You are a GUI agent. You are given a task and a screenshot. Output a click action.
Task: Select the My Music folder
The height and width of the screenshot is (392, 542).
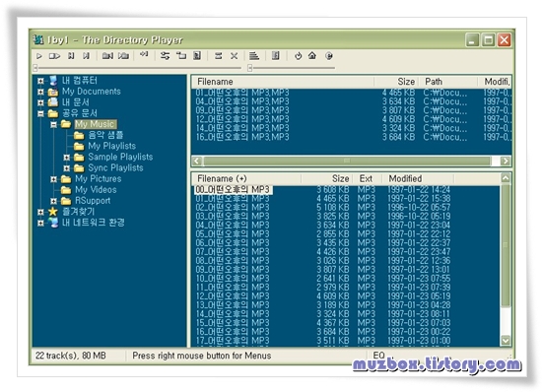[95, 124]
